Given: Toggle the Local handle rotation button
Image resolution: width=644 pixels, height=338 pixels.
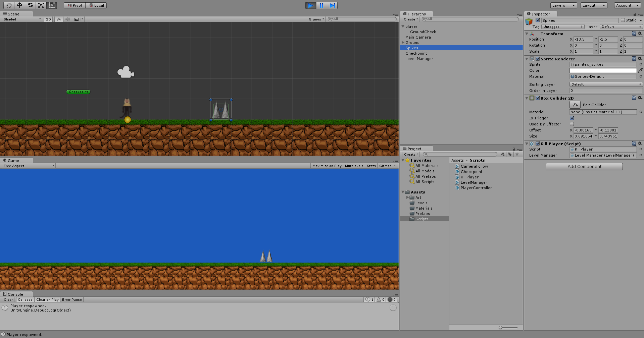Looking at the screenshot, I should coord(96,5).
